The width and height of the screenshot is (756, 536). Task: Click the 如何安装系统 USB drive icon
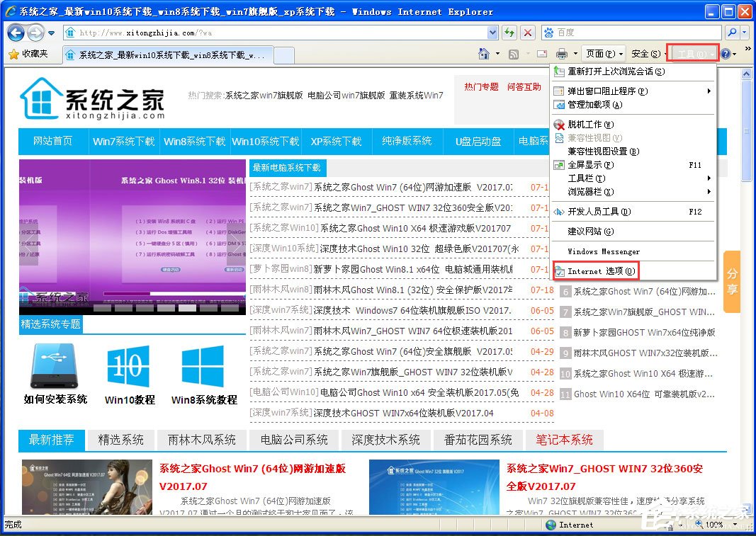(x=54, y=368)
